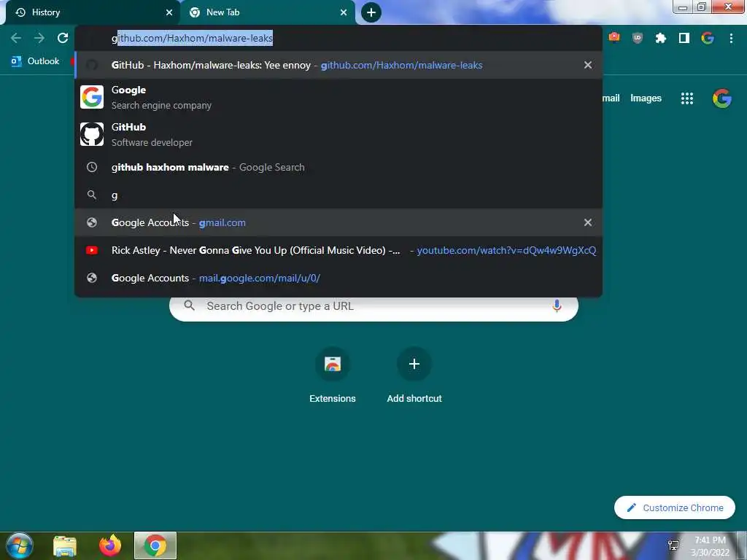Open the Windows Start menu

(x=20, y=545)
